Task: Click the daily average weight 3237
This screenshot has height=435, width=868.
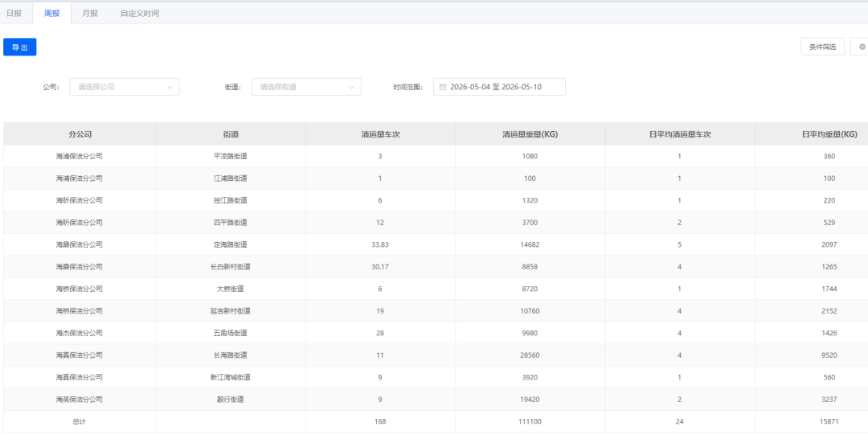Action: click(829, 399)
